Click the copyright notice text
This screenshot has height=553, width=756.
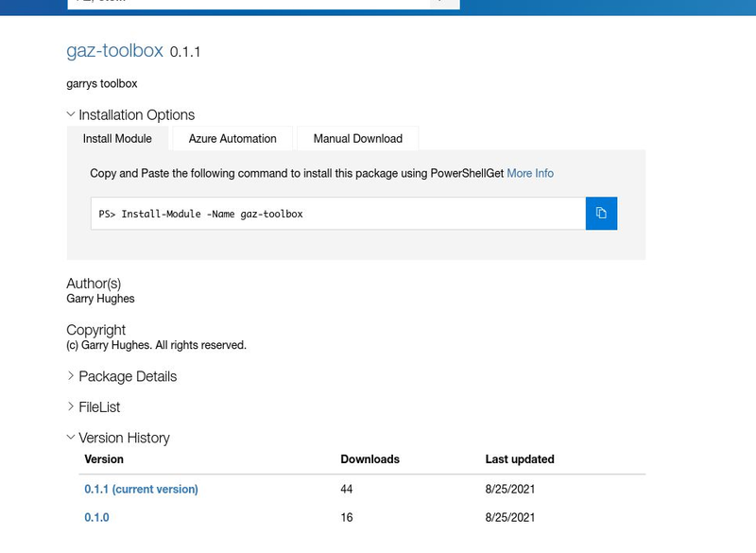coord(156,345)
